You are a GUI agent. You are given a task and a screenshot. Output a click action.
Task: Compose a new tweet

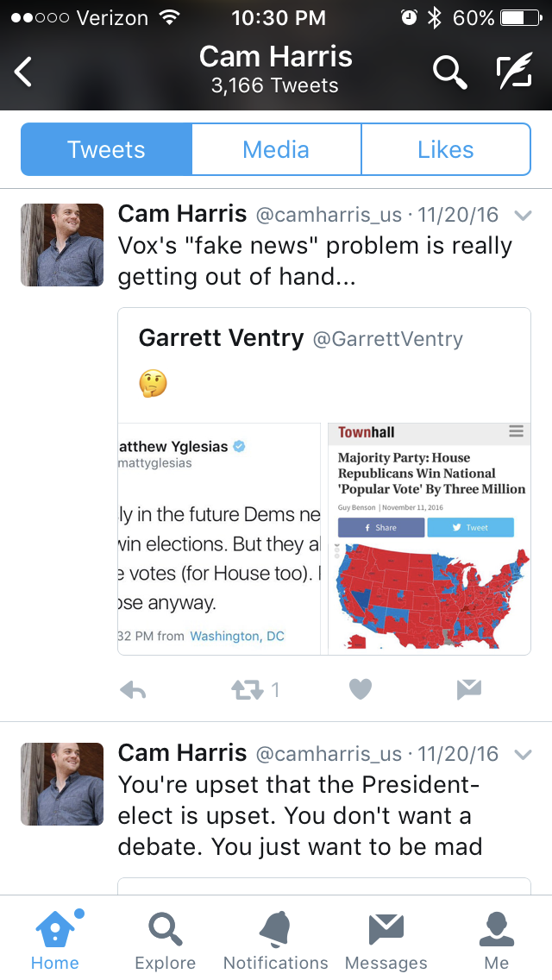point(514,72)
